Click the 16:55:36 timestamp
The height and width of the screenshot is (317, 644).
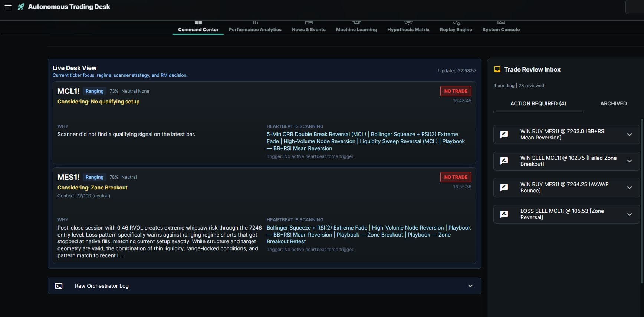point(462,187)
